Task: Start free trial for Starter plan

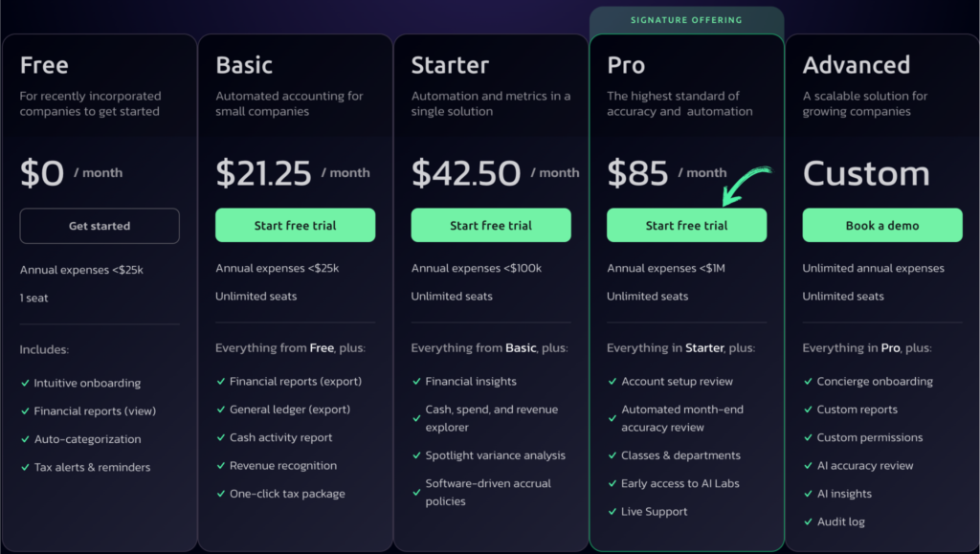Action: (x=491, y=225)
